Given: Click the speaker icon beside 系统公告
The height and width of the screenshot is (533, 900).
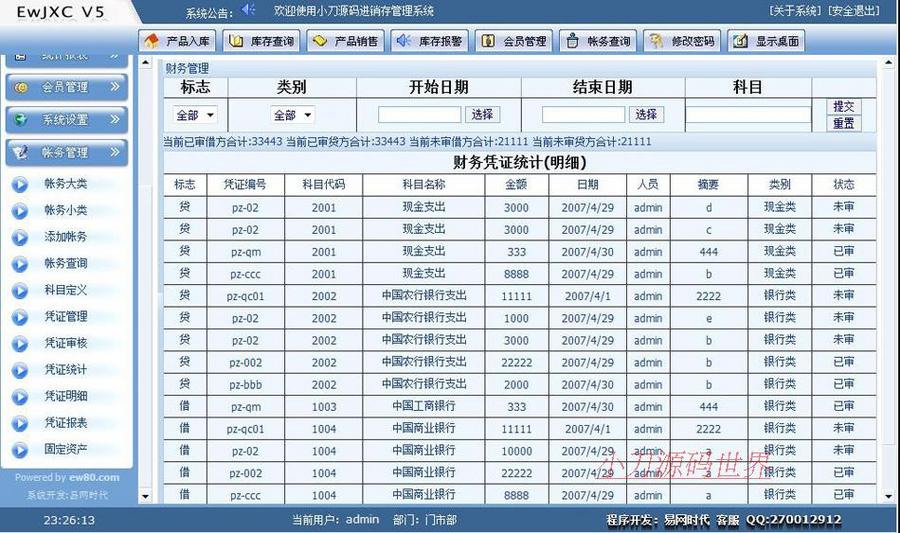Looking at the screenshot, I should (248, 9).
